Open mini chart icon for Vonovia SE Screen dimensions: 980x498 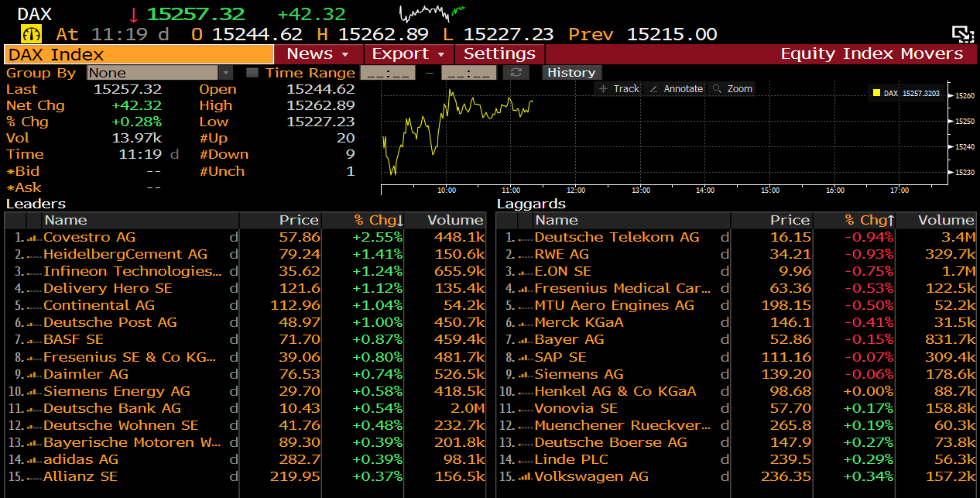[526, 409]
